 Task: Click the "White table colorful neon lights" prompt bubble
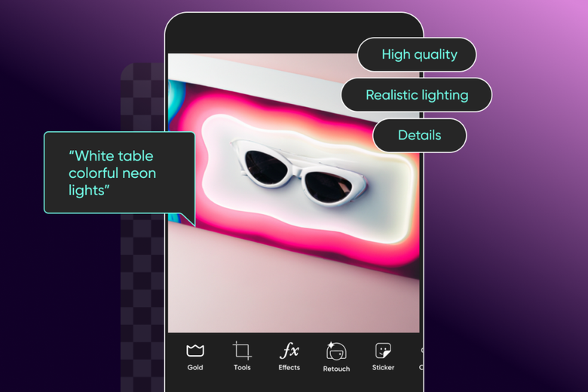pos(119,173)
